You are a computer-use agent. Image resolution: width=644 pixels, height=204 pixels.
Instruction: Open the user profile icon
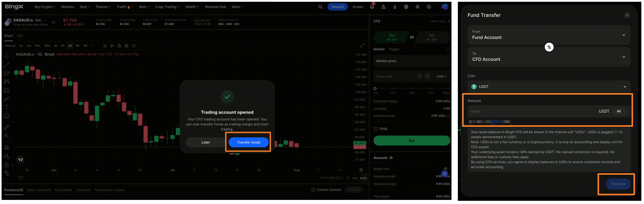coord(383,7)
